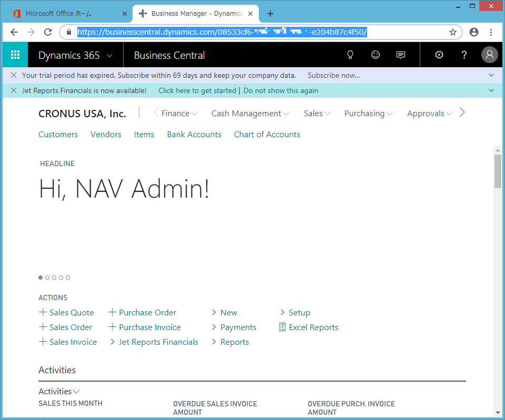Dismiss the Jet Reports Financials notification
The height and width of the screenshot is (420, 505).
pos(14,90)
